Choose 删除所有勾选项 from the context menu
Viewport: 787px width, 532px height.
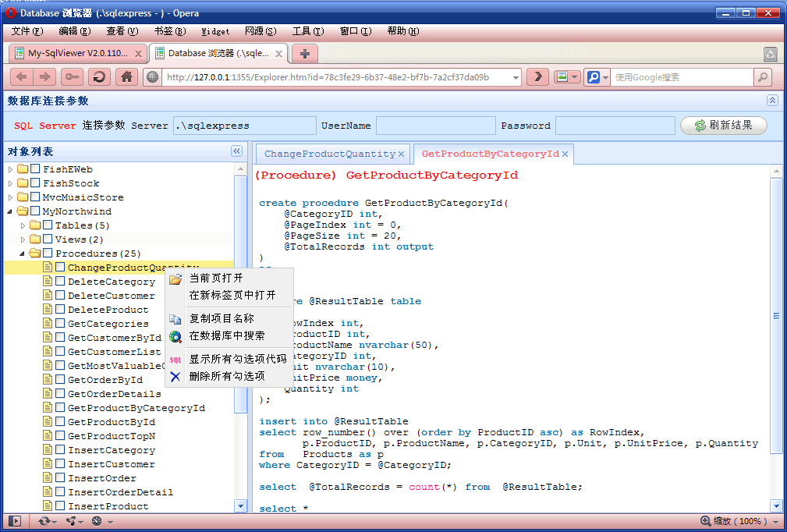229,376
